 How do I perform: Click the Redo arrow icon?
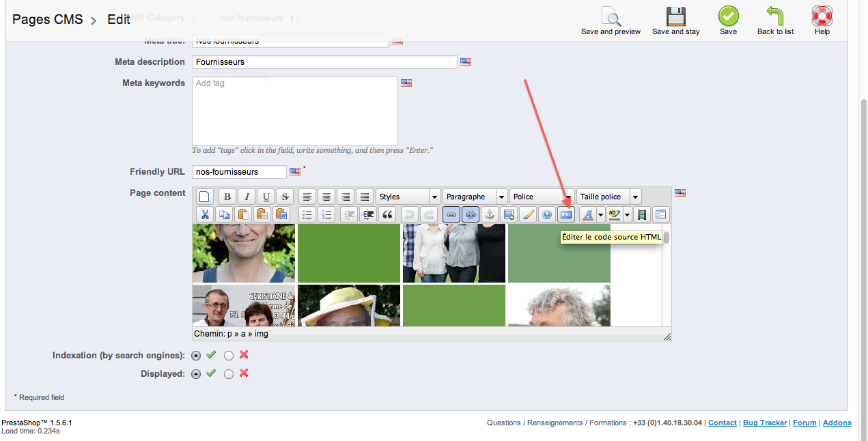[x=428, y=214]
